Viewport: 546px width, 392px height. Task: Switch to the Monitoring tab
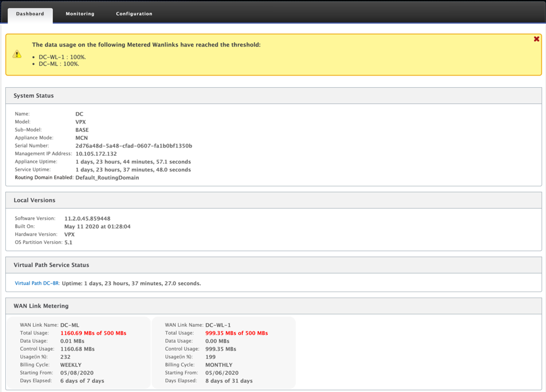pyautogui.click(x=80, y=14)
